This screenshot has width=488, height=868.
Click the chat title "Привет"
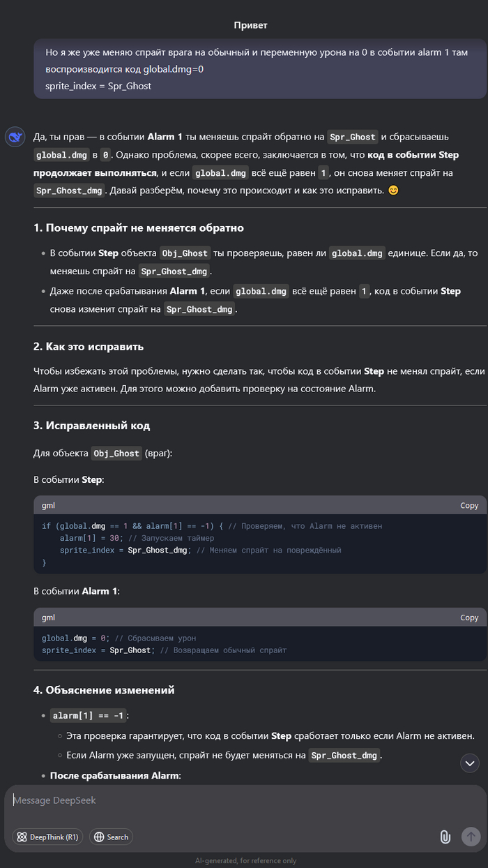(x=250, y=25)
